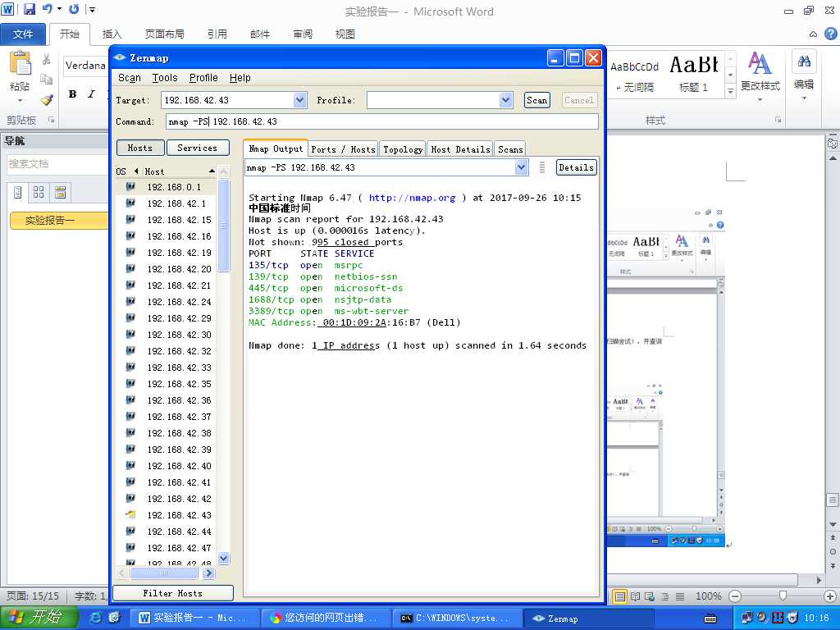Click the Scan button in Zenmap
The image size is (840, 630).
click(536, 100)
